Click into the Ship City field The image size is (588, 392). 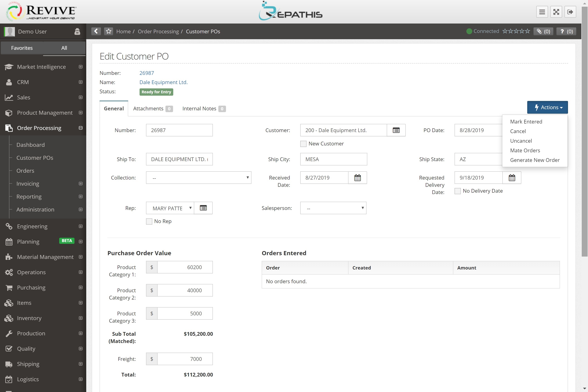pyautogui.click(x=334, y=159)
